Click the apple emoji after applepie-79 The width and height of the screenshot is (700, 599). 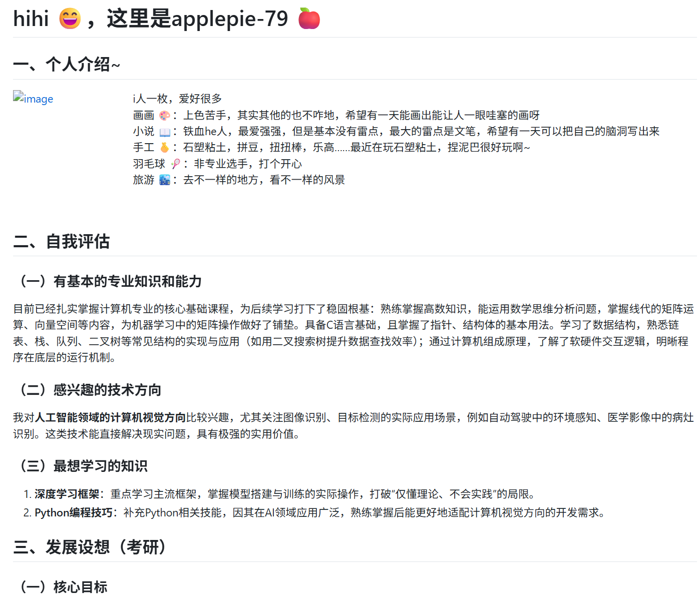tap(309, 19)
